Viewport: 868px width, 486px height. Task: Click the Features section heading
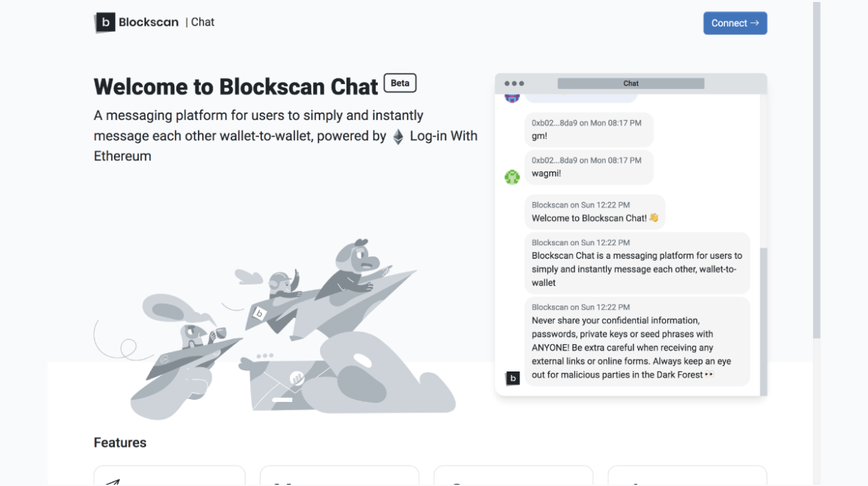click(119, 442)
